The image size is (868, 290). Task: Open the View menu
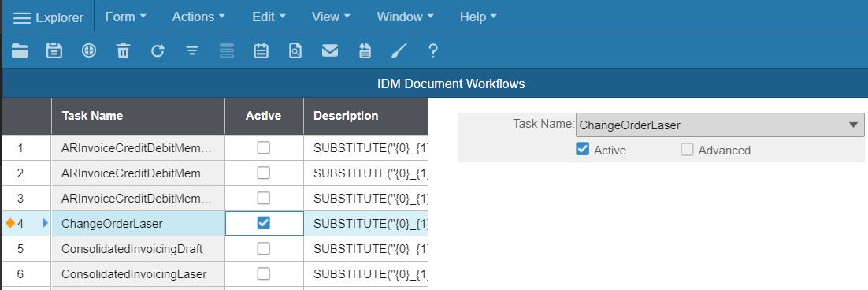(x=331, y=17)
